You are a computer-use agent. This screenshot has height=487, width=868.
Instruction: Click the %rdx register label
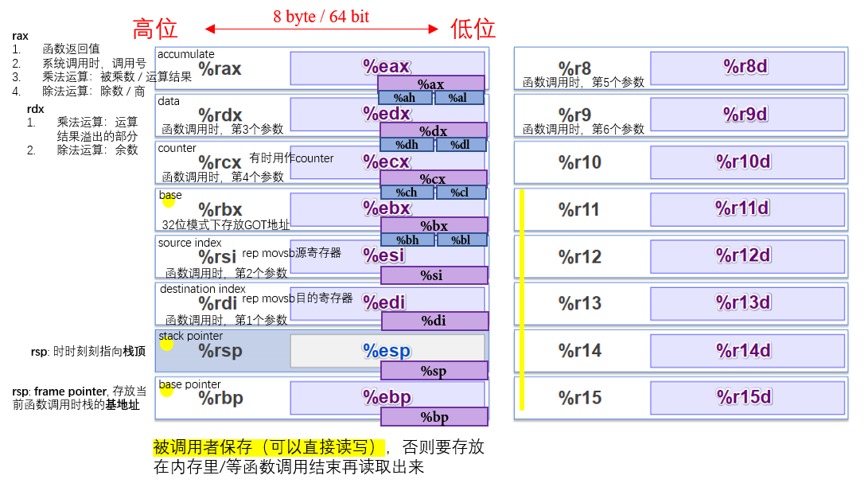[220, 115]
